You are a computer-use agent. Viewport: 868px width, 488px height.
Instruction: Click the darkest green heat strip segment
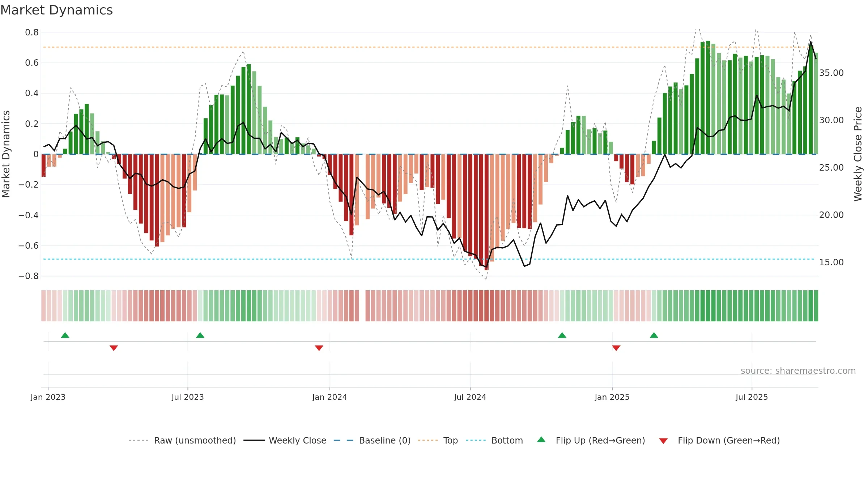coord(708,306)
